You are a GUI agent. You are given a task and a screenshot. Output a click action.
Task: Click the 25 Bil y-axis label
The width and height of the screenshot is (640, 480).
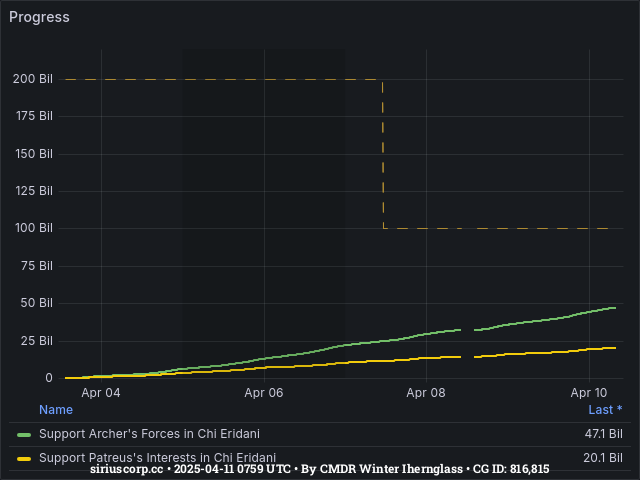point(37,340)
